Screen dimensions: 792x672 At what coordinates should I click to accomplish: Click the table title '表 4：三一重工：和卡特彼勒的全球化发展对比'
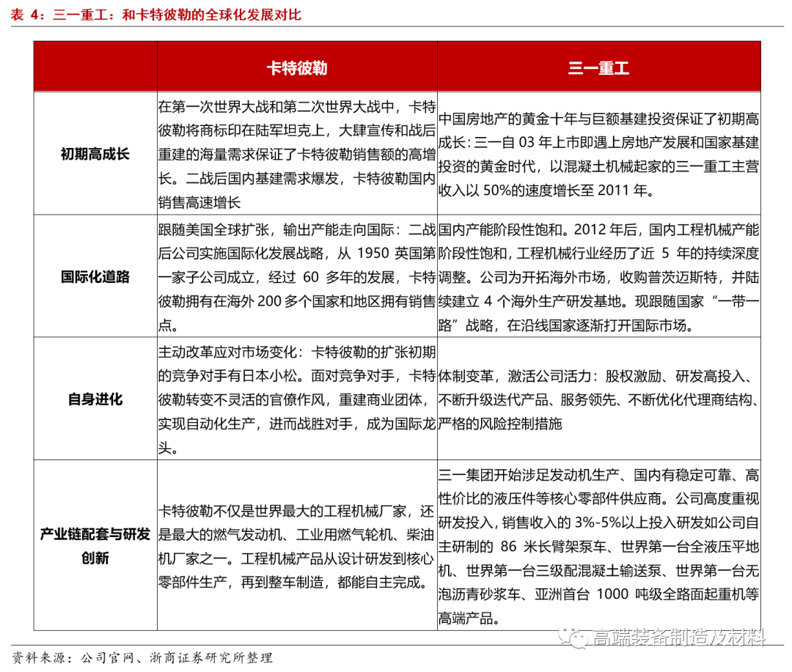coord(155,14)
